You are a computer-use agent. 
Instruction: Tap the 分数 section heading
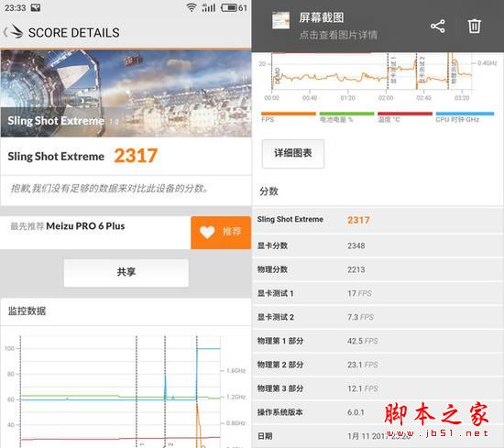[268, 191]
